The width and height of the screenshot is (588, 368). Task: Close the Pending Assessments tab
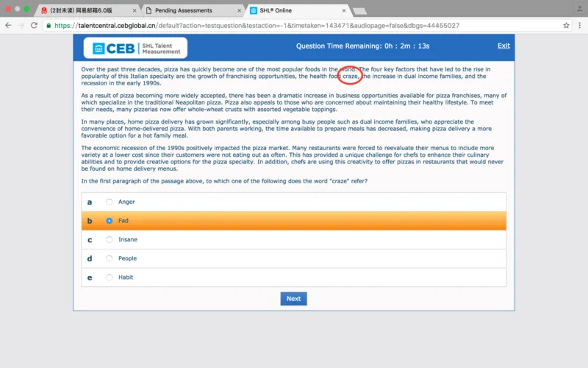tap(238, 11)
